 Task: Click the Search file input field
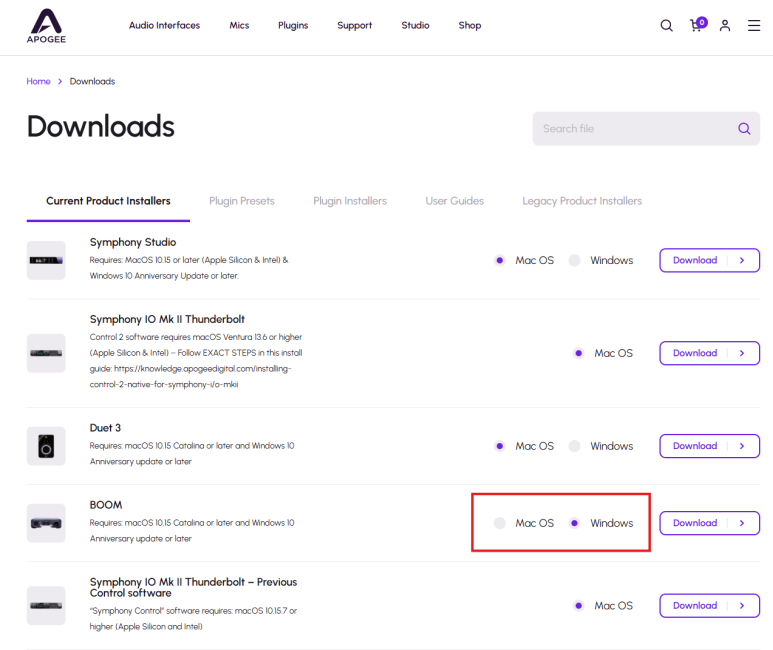coord(646,129)
